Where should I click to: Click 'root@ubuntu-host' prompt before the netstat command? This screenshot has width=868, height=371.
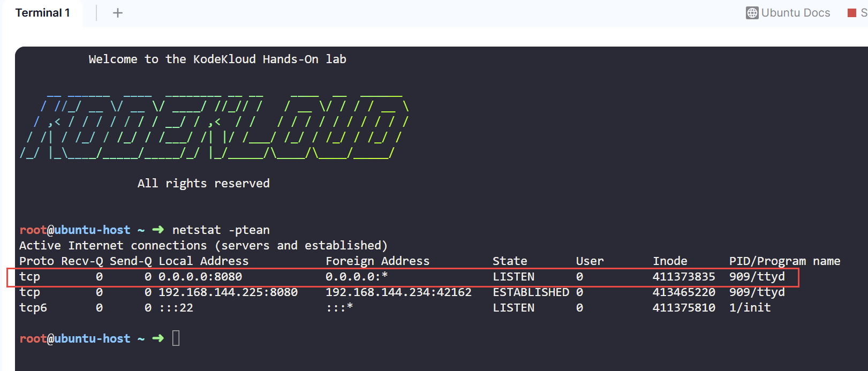(75, 230)
